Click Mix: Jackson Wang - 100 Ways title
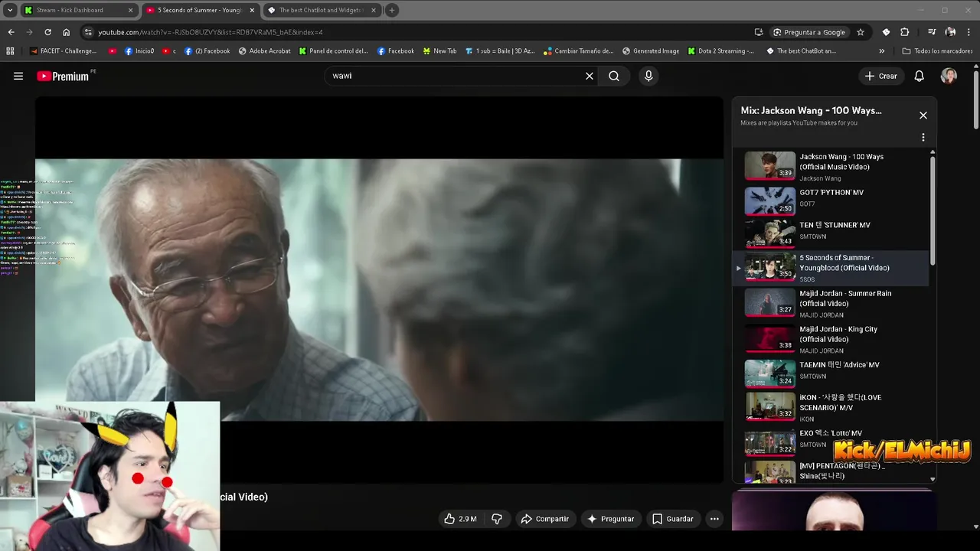The image size is (980, 551). 811,110
